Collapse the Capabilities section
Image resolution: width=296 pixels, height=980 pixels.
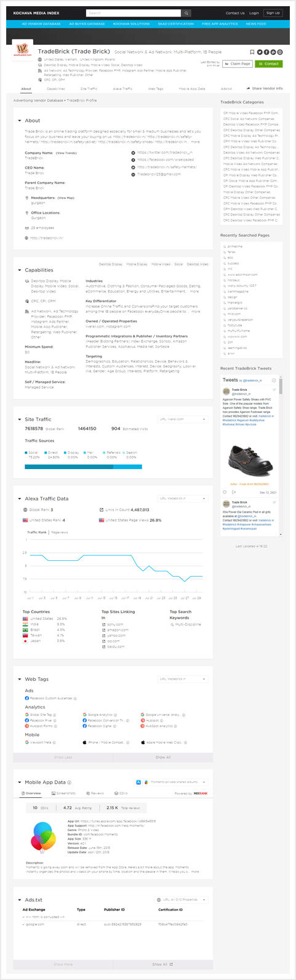[x=20, y=270]
